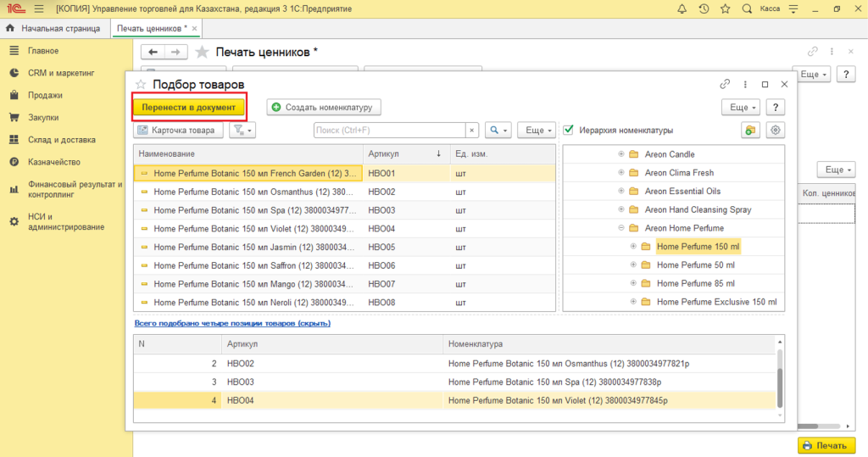The height and width of the screenshot is (457, 868).
Task: Open notifications bell icon
Action: [682, 8]
